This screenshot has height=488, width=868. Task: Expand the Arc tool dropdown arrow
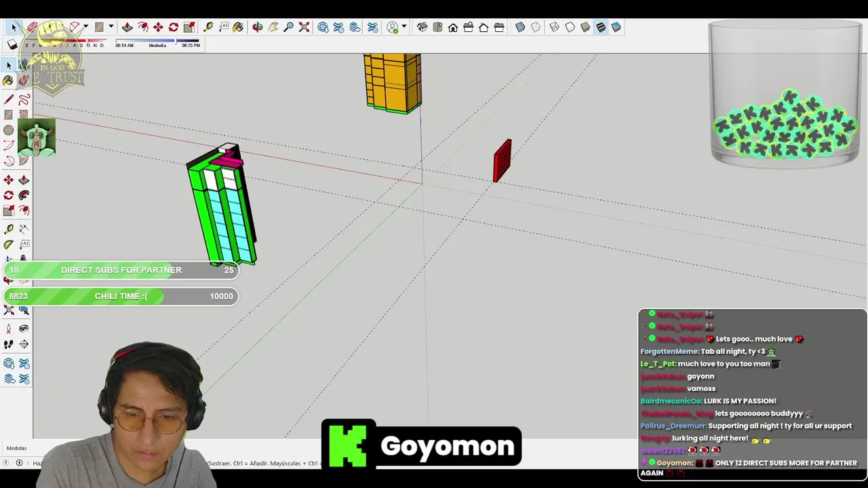pyautogui.click(x=85, y=27)
